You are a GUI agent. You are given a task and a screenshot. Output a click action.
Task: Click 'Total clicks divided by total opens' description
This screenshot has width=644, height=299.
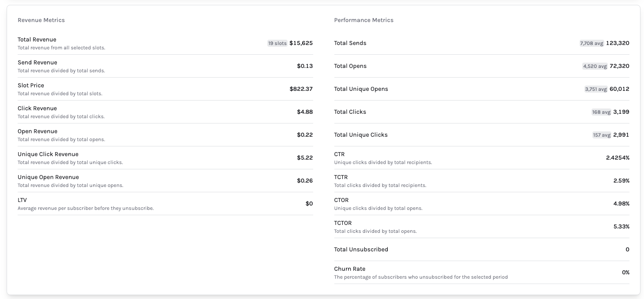click(x=375, y=231)
